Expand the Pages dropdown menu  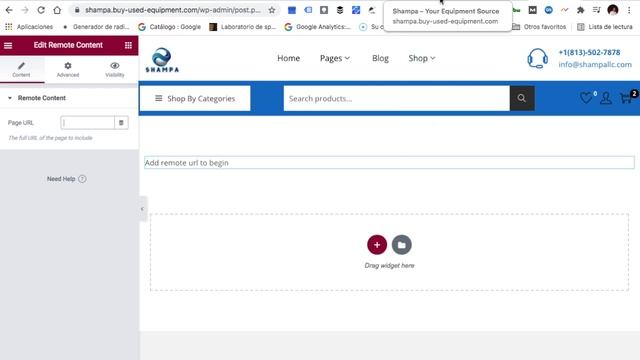tap(335, 58)
